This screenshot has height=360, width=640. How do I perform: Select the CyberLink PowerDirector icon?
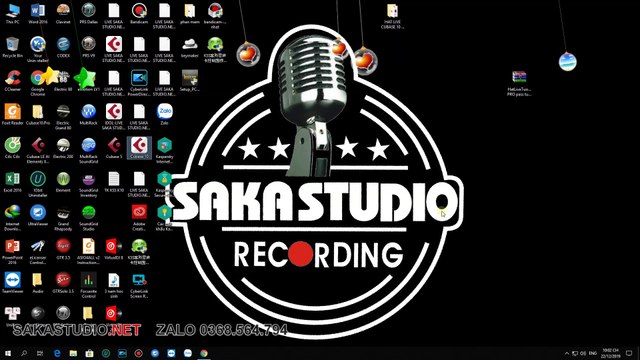pyautogui.click(x=139, y=83)
